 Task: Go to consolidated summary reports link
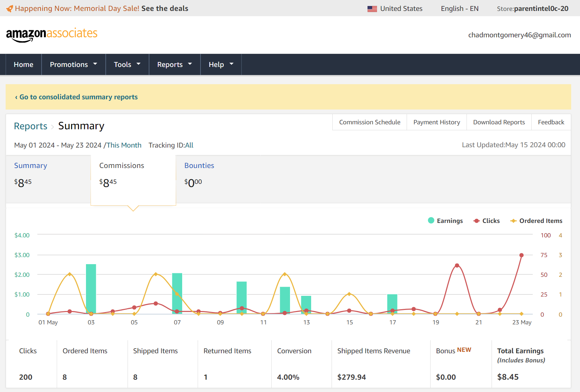[76, 97]
